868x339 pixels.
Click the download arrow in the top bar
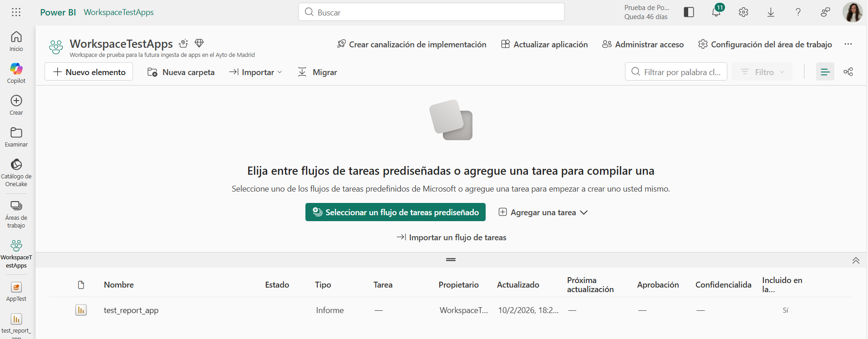point(771,12)
